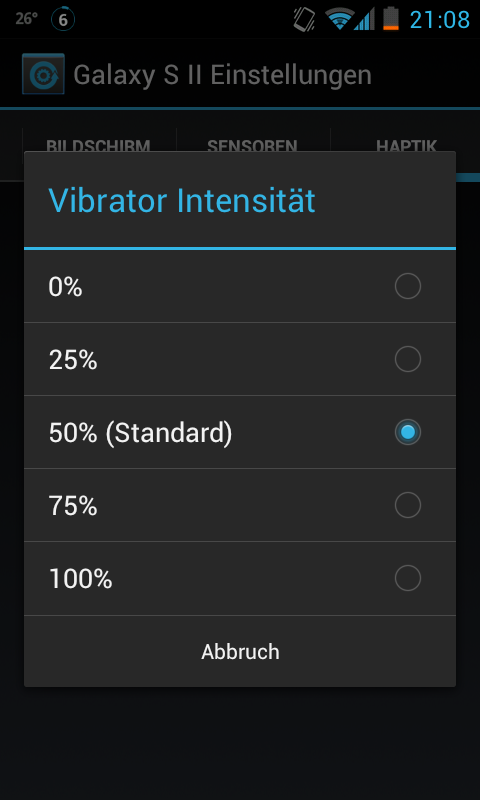
Task: Tap the Wi-Fi status icon
Action: (340, 19)
